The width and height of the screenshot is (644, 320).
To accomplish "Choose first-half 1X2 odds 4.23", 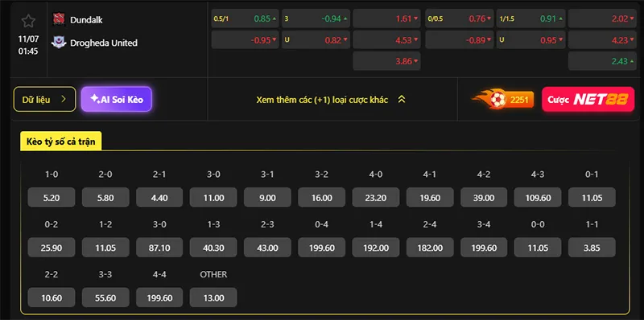I will [602, 39].
